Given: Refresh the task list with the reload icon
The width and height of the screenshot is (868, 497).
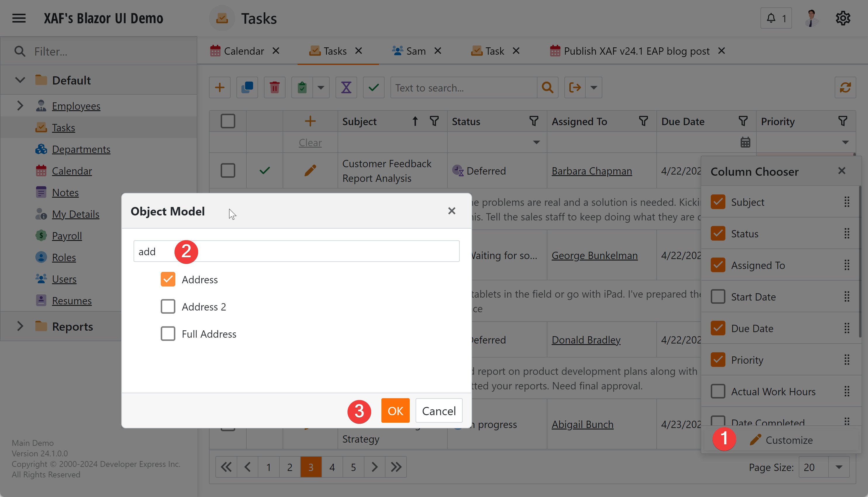Looking at the screenshot, I should pos(845,88).
